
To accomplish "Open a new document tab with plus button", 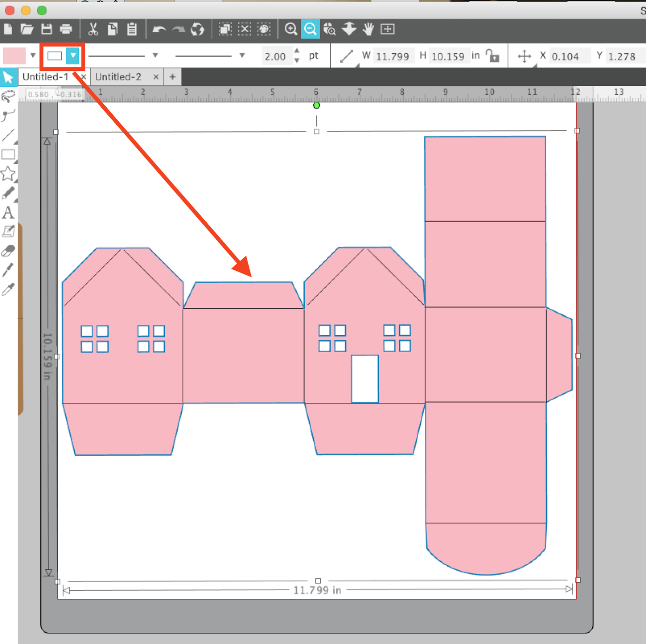I will (x=172, y=77).
